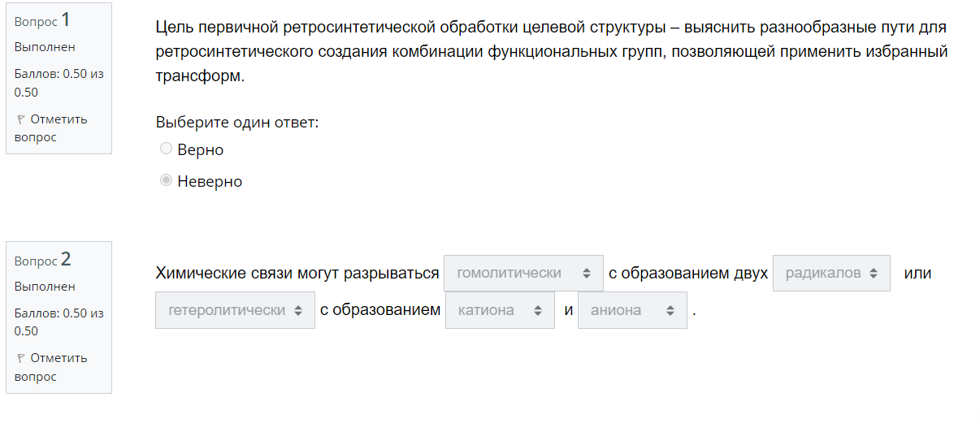Click the 'Вопрос 2' info heading
This screenshot has height=423, width=980.
[x=43, y=260]
